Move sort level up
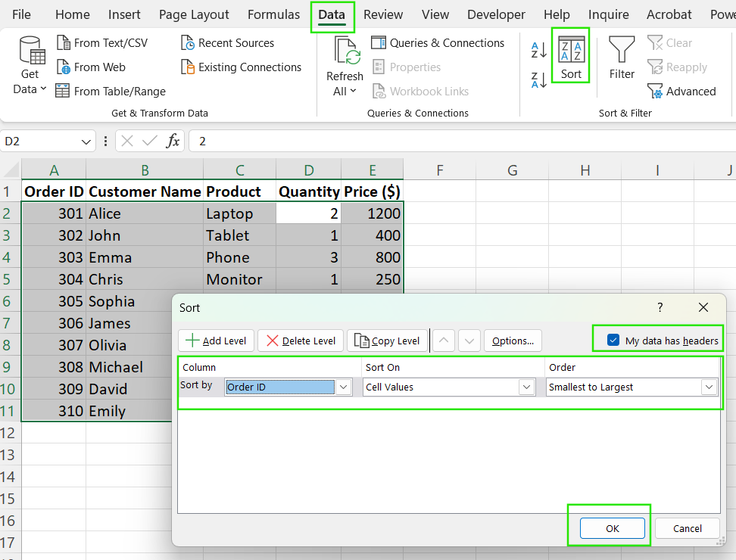The height and width of the screenshot is (560, 736). pyautogui.click(x=444, y=341)
